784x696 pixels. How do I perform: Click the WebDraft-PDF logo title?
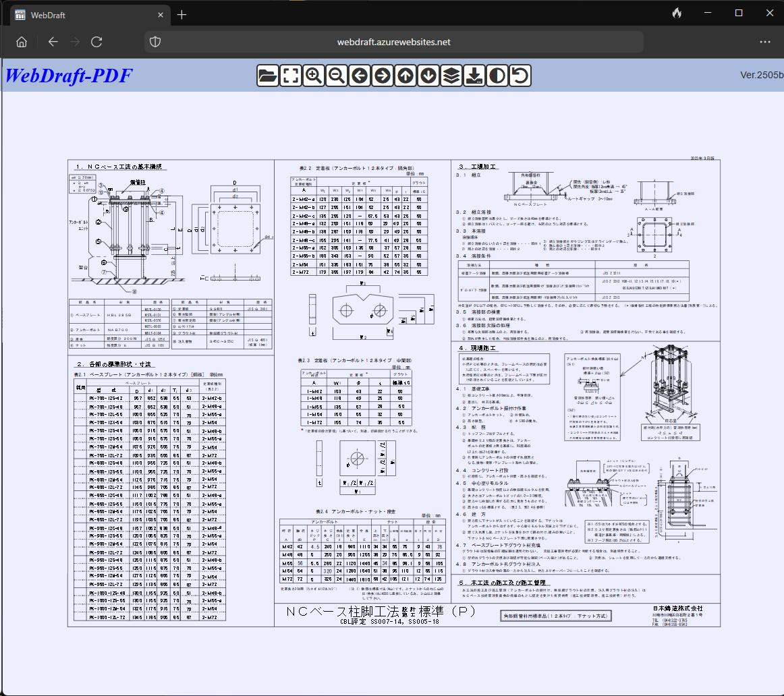69,76
